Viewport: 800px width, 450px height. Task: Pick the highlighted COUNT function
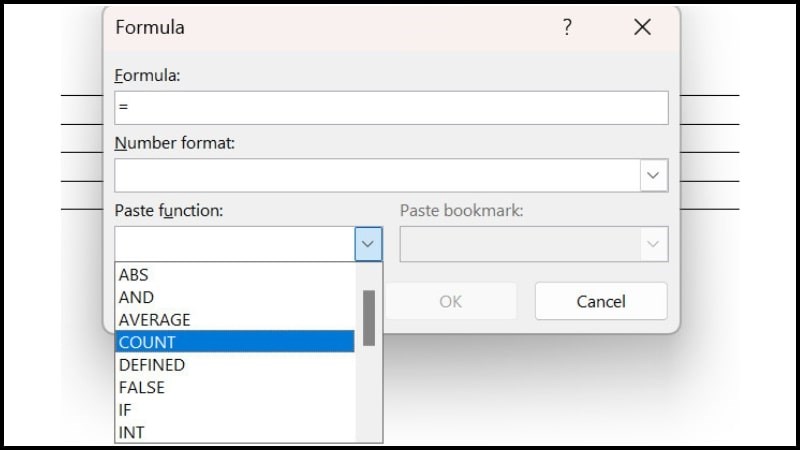pyautogui.click(x=147, y=342)
